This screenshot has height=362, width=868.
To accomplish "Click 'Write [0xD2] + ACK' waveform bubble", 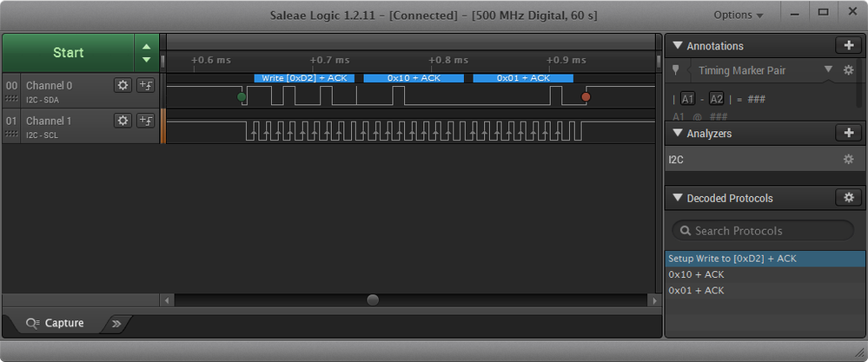I will click(304, 78).
